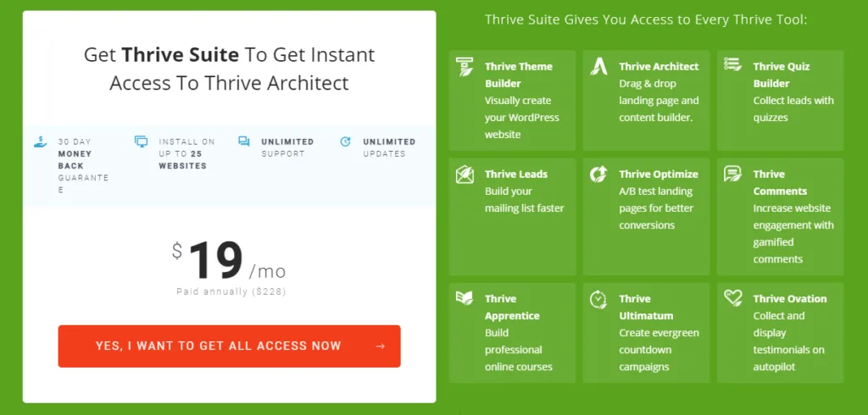Open the Thrive Leads title
Screen dimensions: 868x415
point(516,174)
